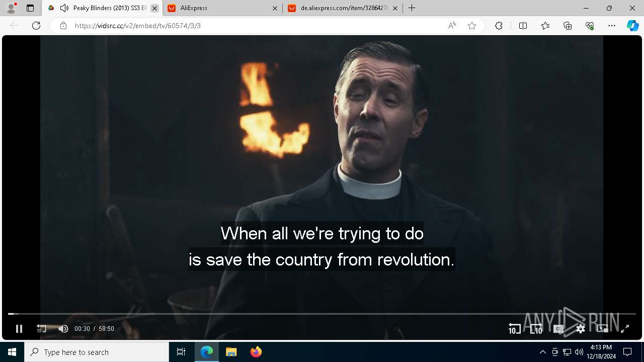Refresh the current page

point(36,26)
